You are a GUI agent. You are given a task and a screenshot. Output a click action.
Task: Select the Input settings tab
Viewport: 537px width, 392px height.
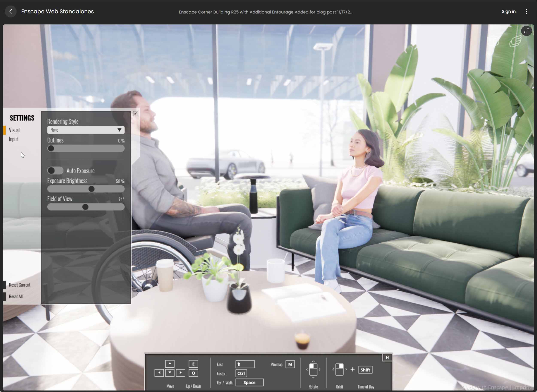pos(13,139)
